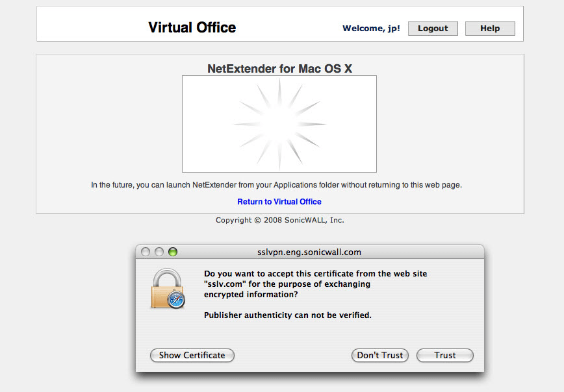Click the green zoom button on the dialog
The image size is (564, 392).
(x=172, y=251)
